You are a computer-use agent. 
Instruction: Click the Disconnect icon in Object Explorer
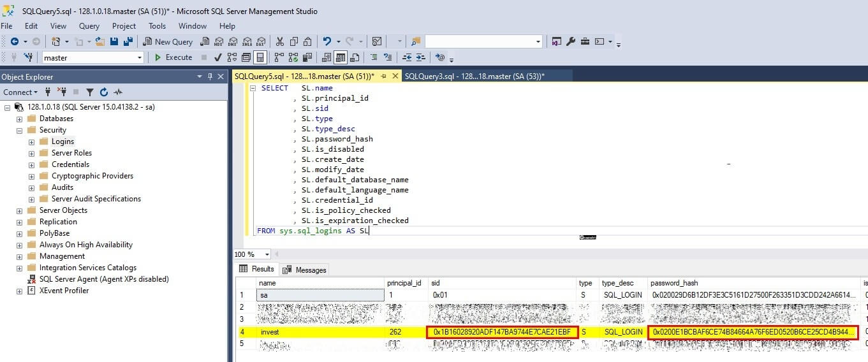click(62, 92)
